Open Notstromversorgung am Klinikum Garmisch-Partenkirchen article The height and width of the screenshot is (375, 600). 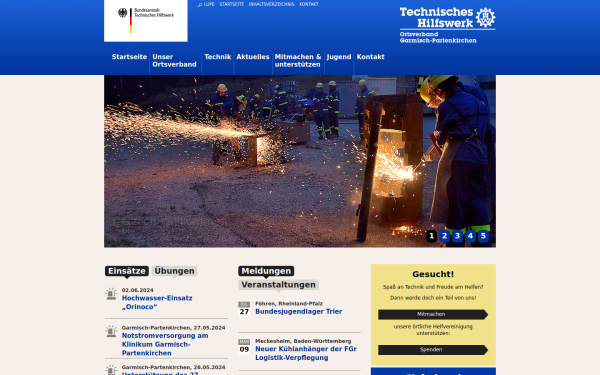(165, 344)
